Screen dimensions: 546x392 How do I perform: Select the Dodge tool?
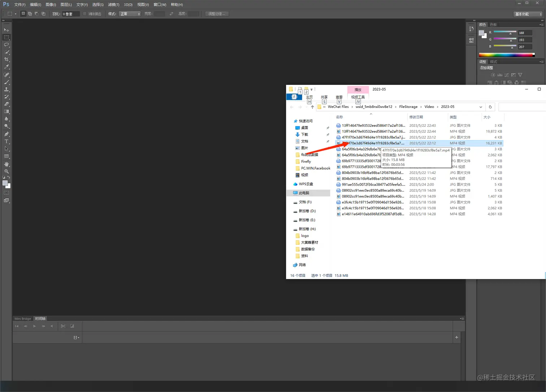click(x=6, y=126)
